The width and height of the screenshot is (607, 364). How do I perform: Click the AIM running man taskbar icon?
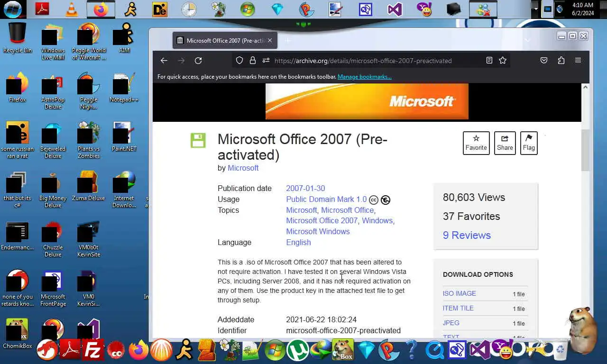tap(130, 9)
